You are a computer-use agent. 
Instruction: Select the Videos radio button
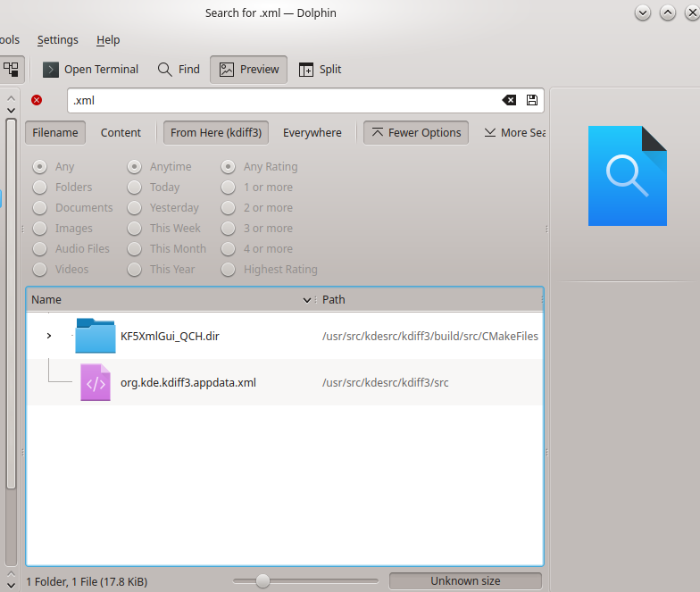tap(39, 270)
